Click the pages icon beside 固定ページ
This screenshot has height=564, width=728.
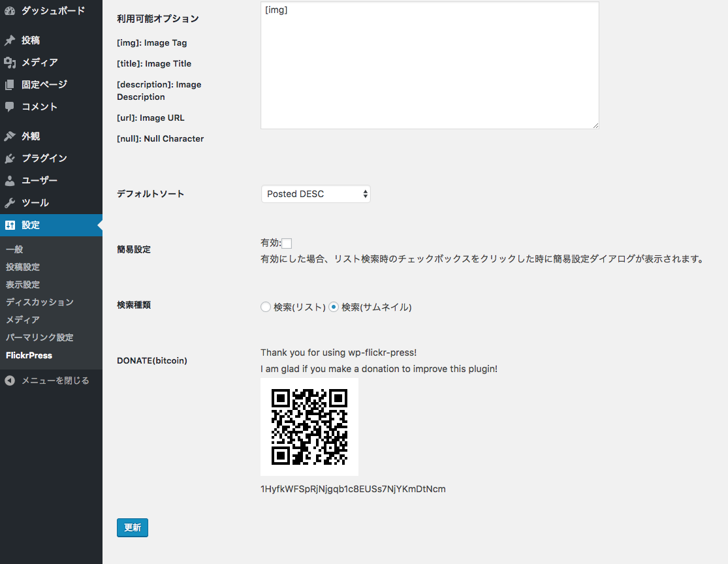click(x=10, y=84)
